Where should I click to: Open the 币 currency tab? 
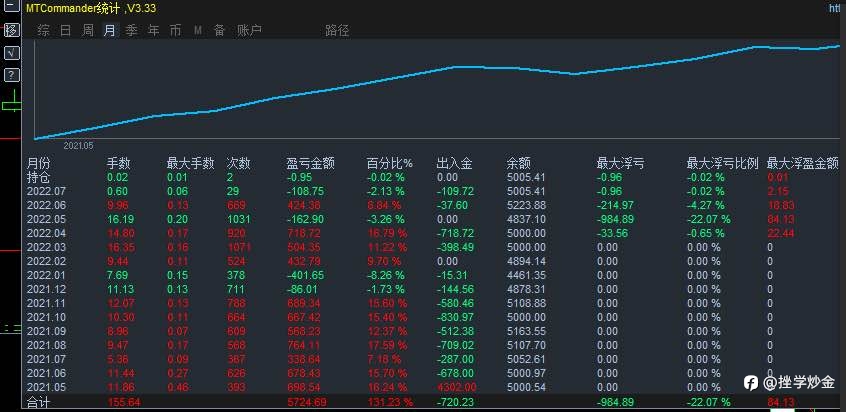175,30
